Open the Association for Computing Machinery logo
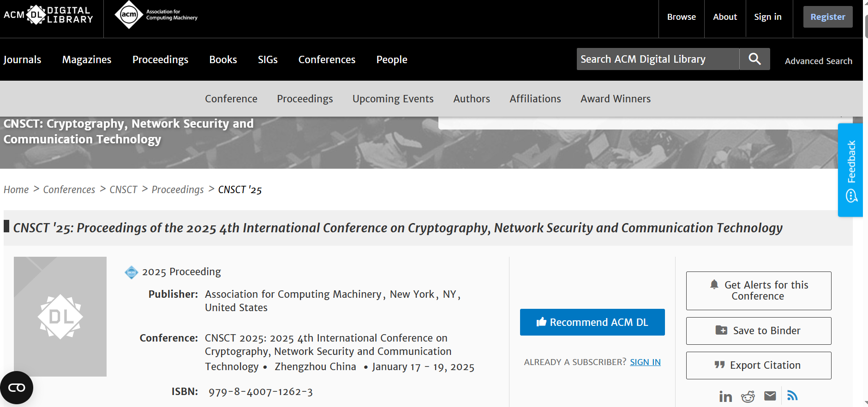The width and height of the screenshot is (868, 407). pyautogui.click(x=156, y=15)
